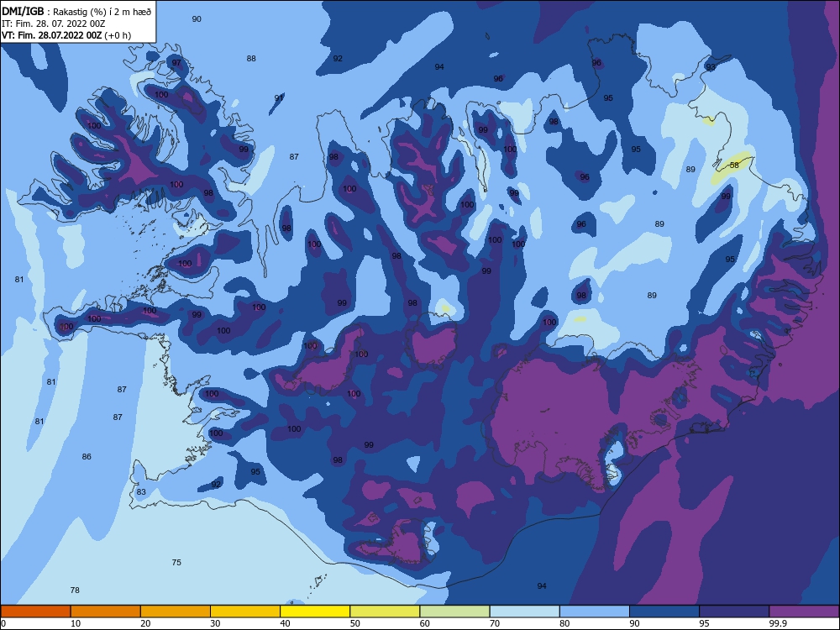The height and width of the screenshot is (630, 840).
Task: Click the medium blue 90–95 legend swatch
Action: (664, 612)
